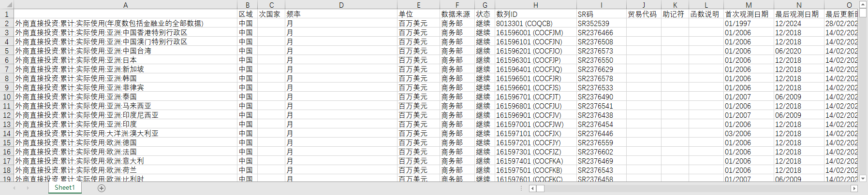Click the 频率 header cell
Viewport: 868px width, 195px height.
[x=341, y=14]
